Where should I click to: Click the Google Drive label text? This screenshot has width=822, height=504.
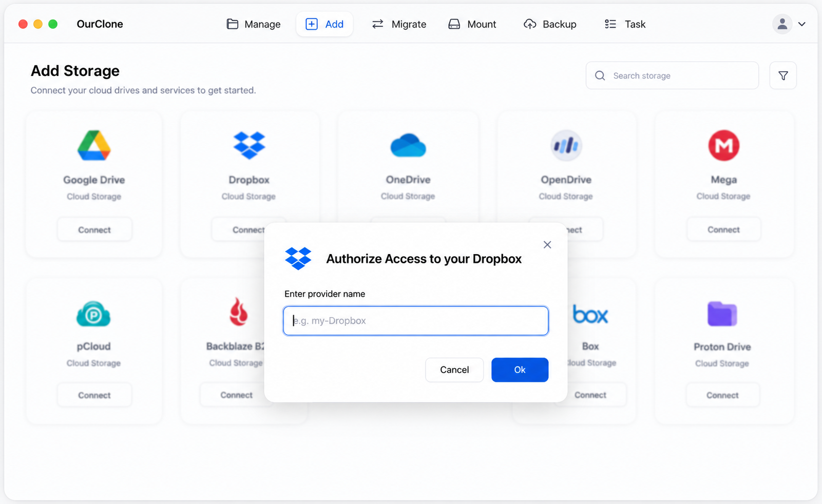tap(94, 180)
